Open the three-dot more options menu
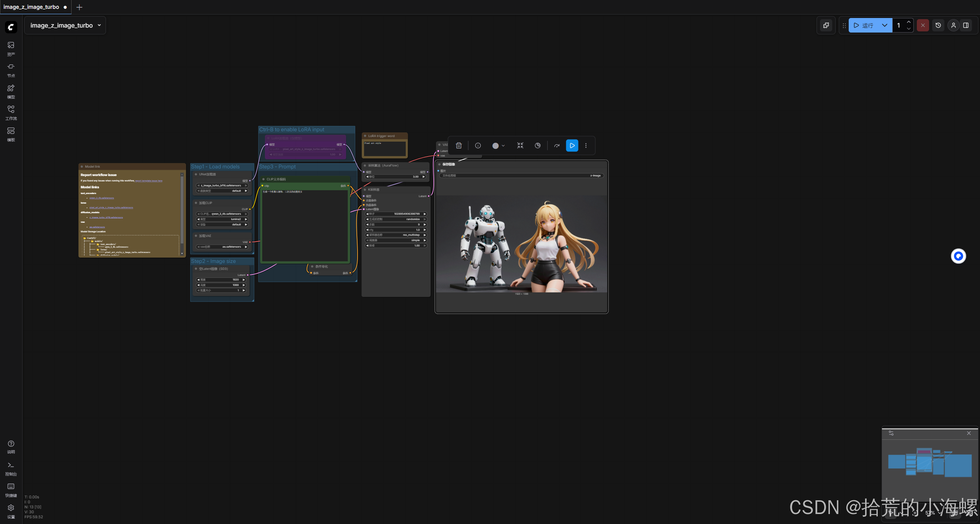This screenshot has width=980, height=524. tap(586, 145)
